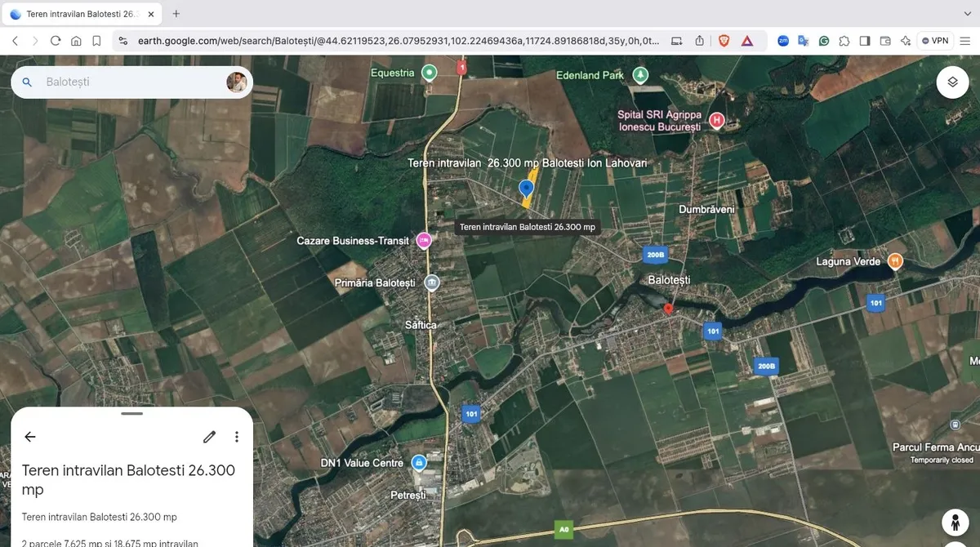The width and height of the screenshot is (980, 547).
Task: Go back using the panel's arrow
Action: click(30, 437)
